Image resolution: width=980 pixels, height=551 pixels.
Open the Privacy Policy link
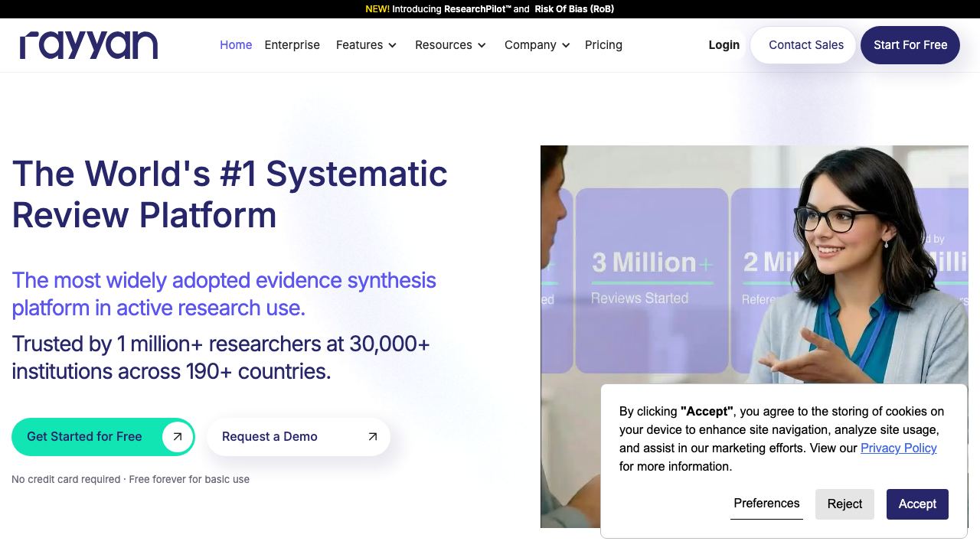coord(899,448)
